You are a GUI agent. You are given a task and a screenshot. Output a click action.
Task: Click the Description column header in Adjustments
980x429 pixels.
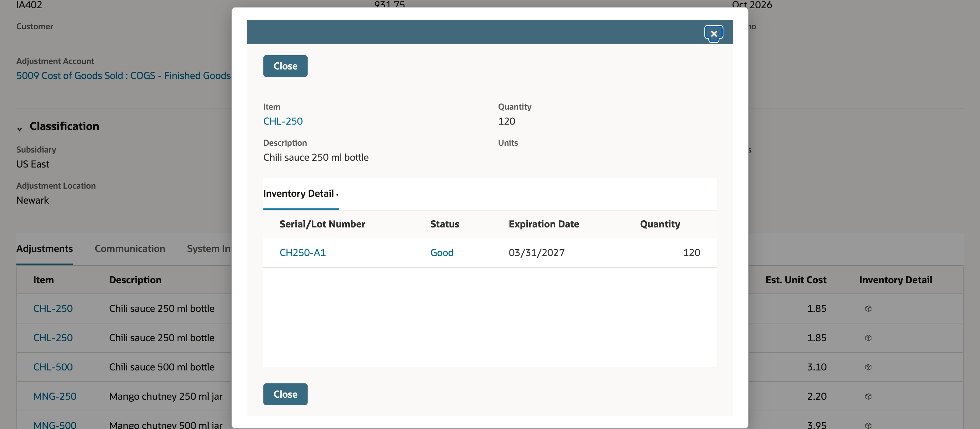(135, 280)
